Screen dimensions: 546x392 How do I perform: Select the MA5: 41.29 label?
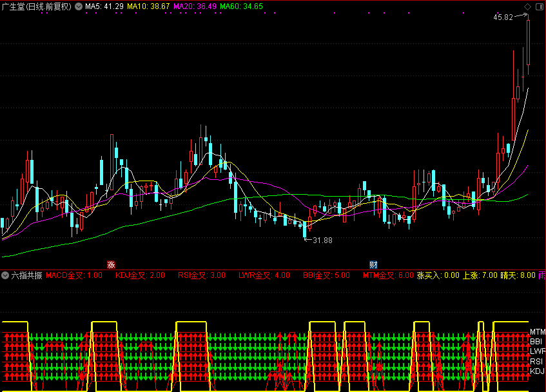(104, 6)
